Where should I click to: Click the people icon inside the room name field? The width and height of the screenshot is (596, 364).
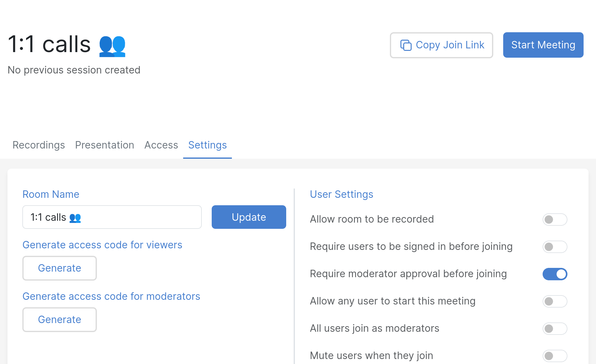[75, 217]
